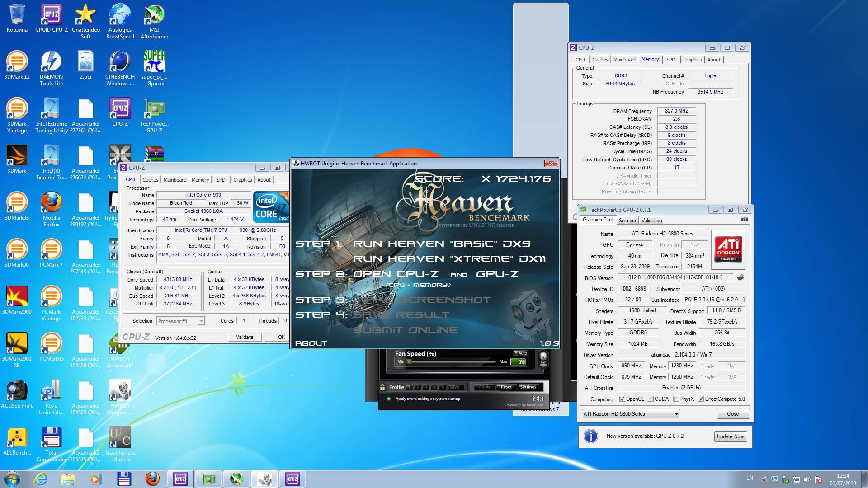
Task: Click Update Now for GPU-Z
Action: 730,436
